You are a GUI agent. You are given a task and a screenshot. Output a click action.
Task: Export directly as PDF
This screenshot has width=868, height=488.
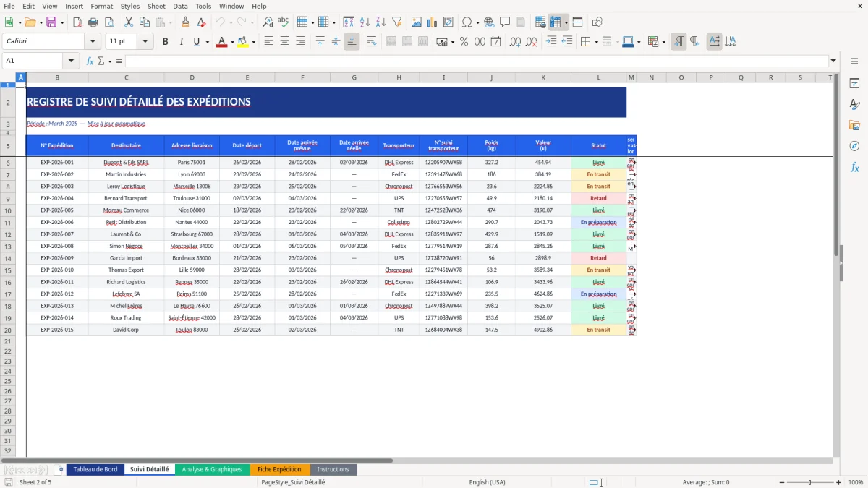point(76,22)
